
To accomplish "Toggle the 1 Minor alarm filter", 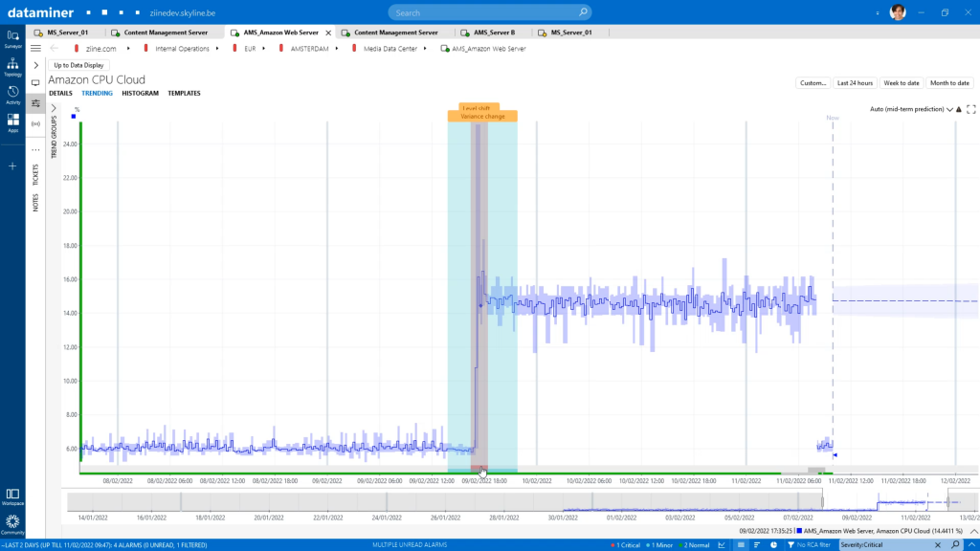I will [x=659, y=544].
